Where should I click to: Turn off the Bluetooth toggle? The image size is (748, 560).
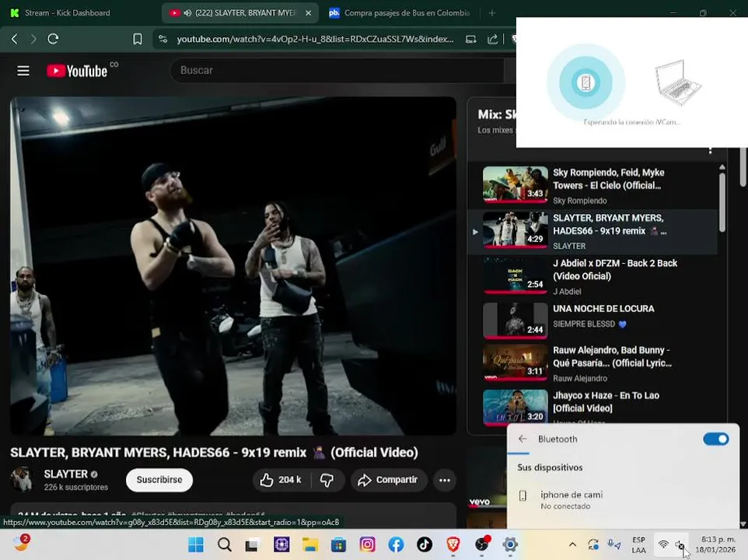715,439
